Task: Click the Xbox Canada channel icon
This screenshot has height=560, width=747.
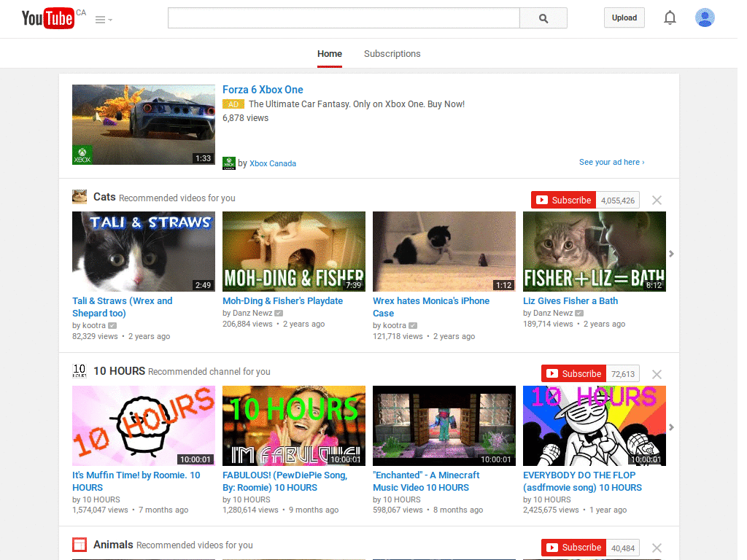Action: click(228, 163)
